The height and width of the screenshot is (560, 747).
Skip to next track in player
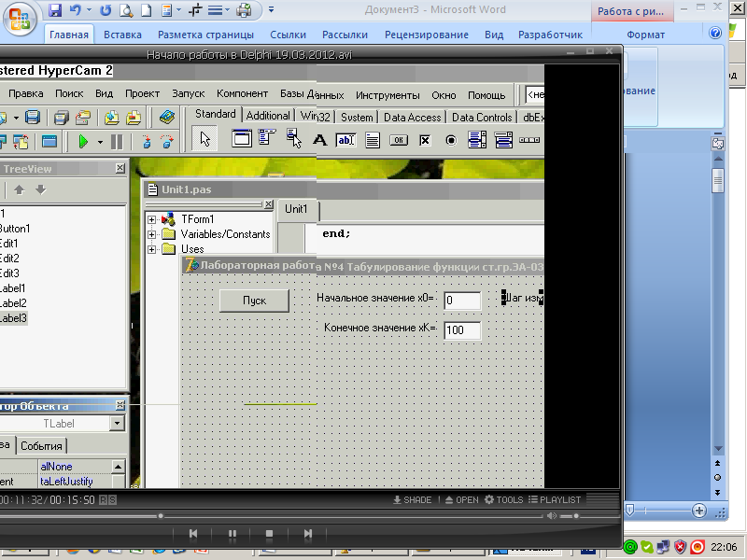(308, 534)
